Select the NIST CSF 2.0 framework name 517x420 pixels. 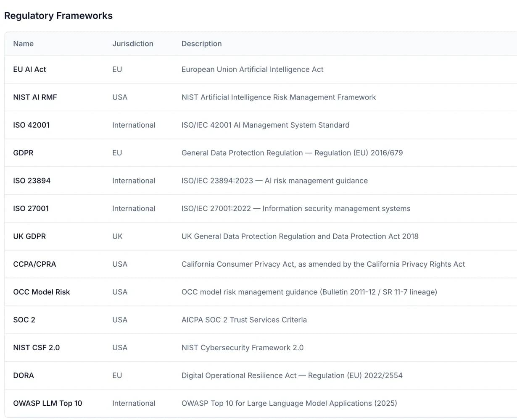point(37,347)
